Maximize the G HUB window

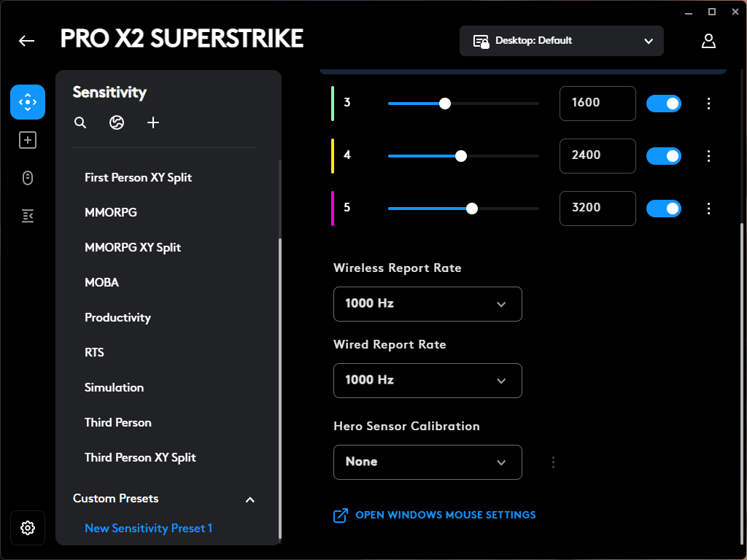click(712, 12)
